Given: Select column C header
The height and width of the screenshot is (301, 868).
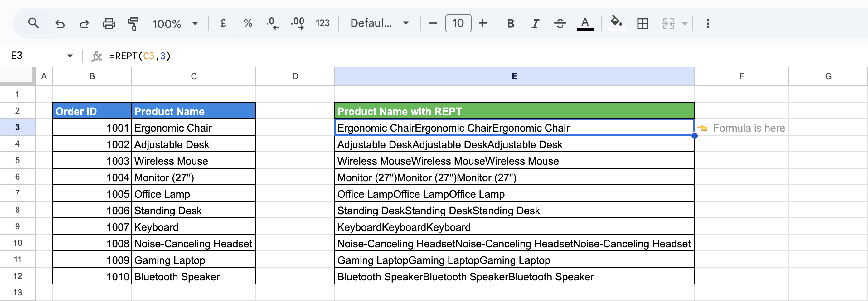Looking at the screenshot, I should click(193, 76).
